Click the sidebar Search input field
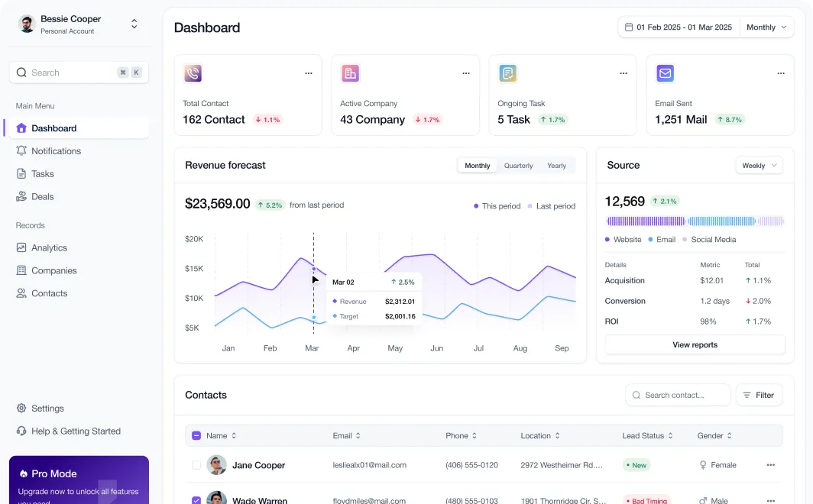The image size is (813, 504). 79,73
